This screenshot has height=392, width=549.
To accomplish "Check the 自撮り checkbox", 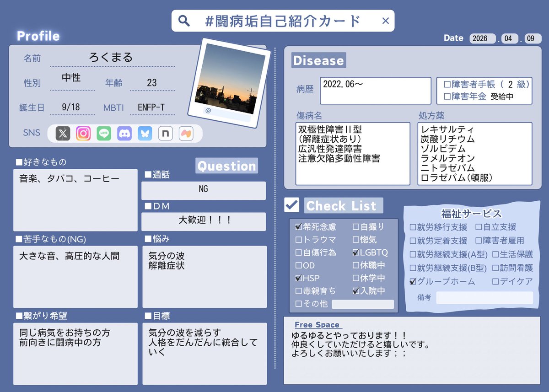I will (356, 227).
